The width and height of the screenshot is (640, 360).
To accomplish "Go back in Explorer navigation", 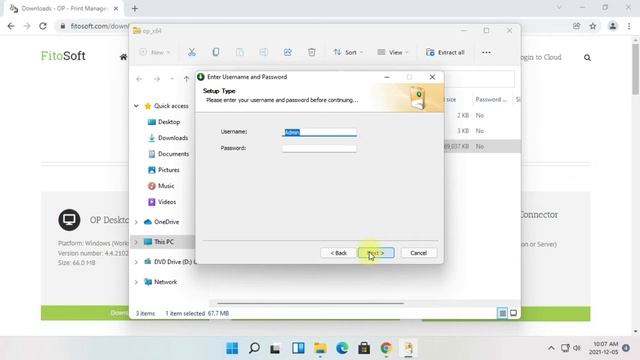I will coord(139,79).
